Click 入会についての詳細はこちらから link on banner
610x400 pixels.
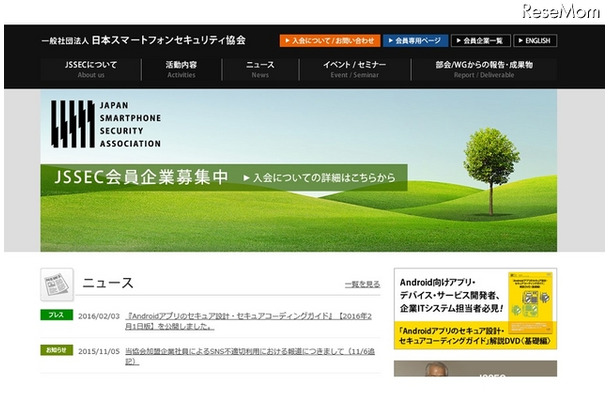point(324,178)
